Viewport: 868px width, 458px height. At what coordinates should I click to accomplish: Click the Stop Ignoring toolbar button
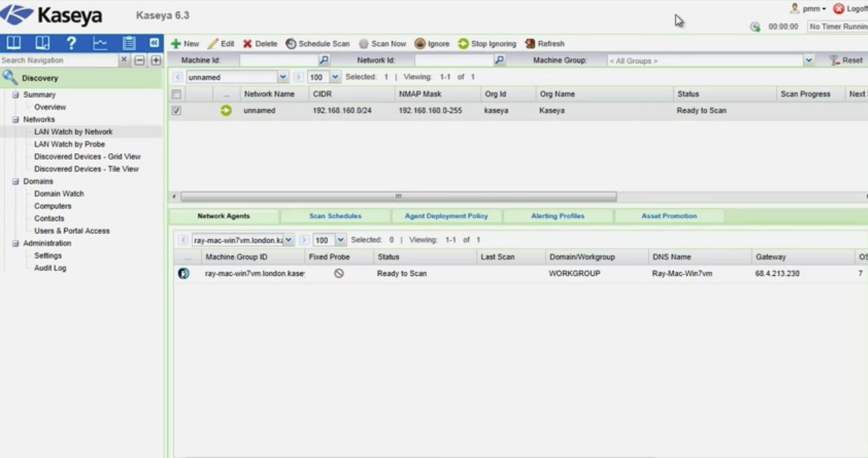click(x=487, y=44)
